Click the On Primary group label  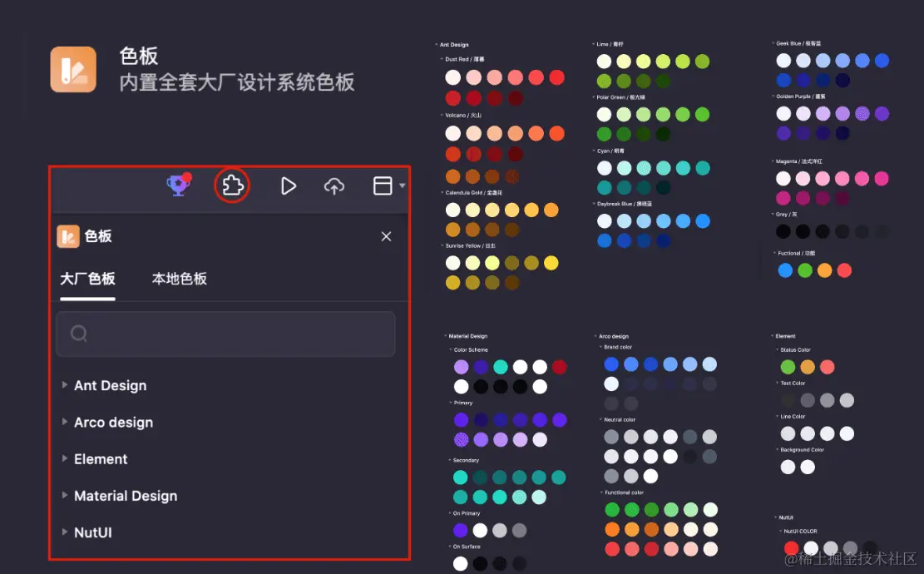click(466, 512)
